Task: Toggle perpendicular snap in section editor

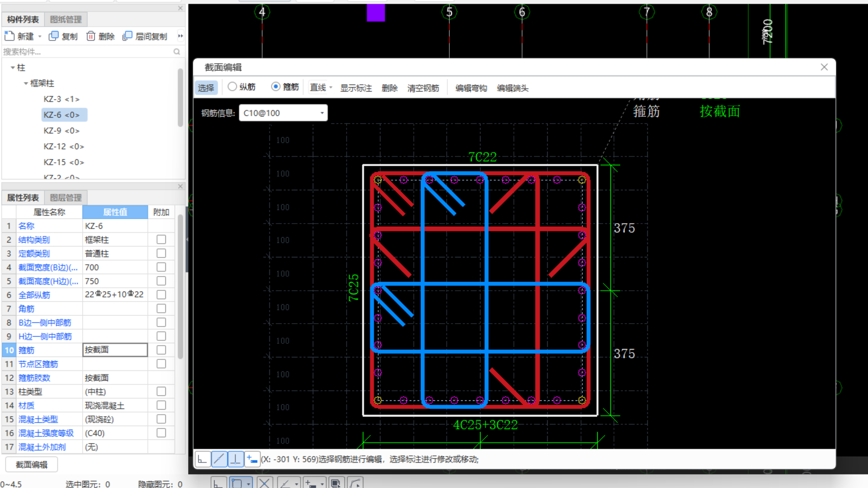Action: (236, 459)
